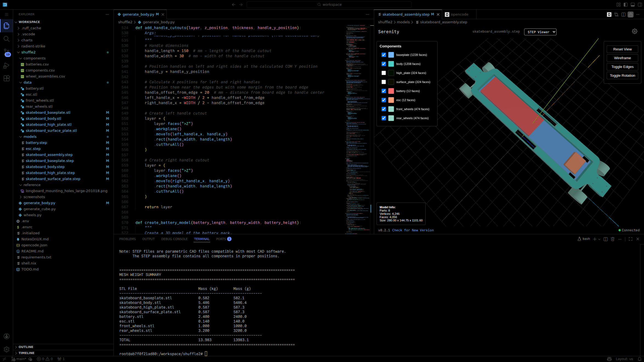
Task: Open the Search icon in the activity bar
Action: (x=7, y=39)
